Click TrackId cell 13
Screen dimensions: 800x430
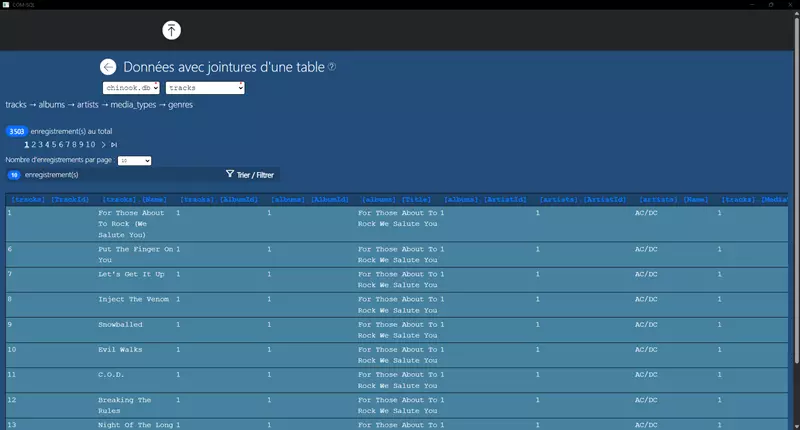click(12, 425)
